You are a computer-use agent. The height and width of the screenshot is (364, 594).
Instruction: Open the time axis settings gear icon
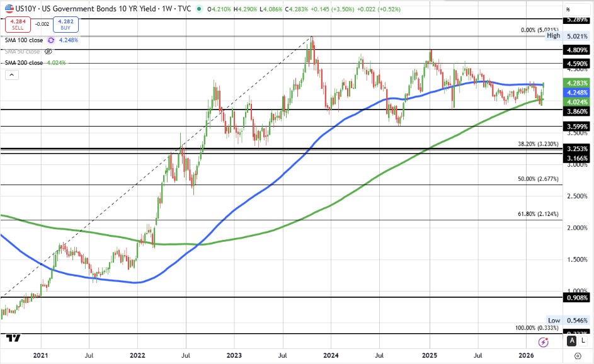(578, 356)
